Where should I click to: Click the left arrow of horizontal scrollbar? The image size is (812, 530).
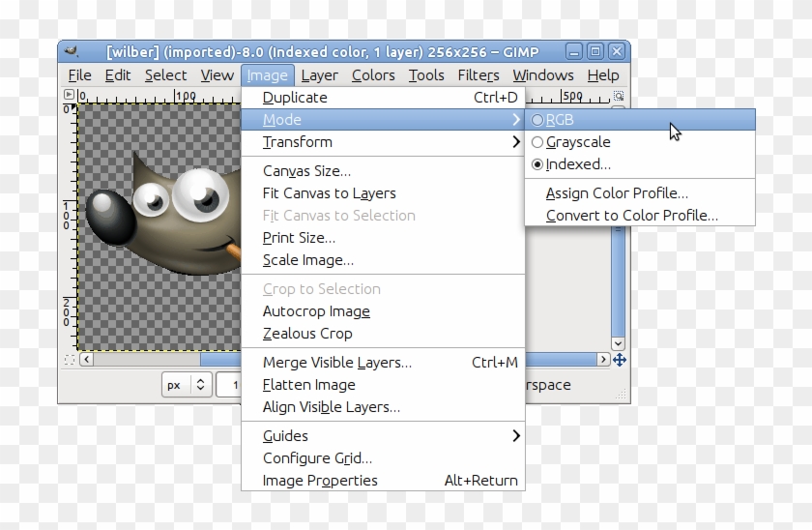point(86,359)
